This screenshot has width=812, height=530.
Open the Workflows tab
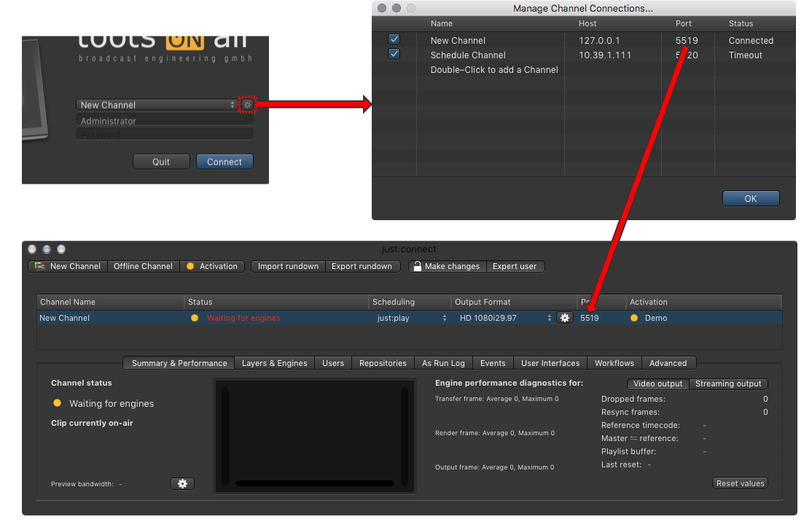tap(614, 363)
